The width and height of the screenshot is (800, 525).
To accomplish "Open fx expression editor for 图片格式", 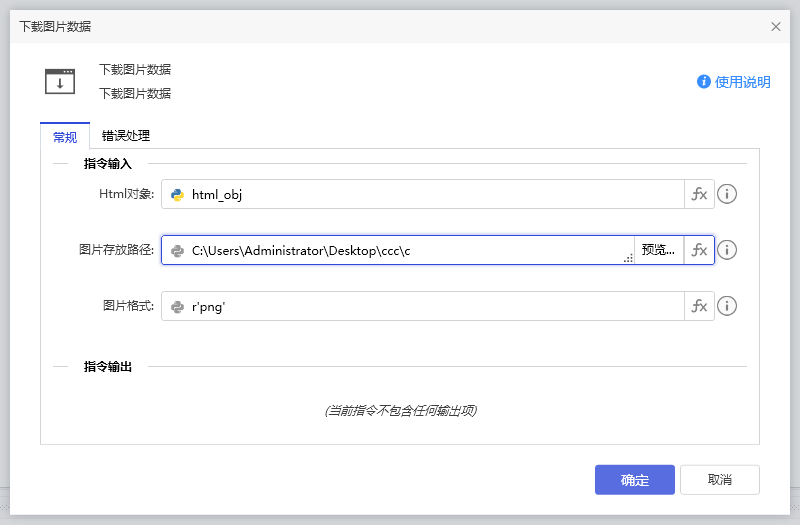I will pos(699,306).
